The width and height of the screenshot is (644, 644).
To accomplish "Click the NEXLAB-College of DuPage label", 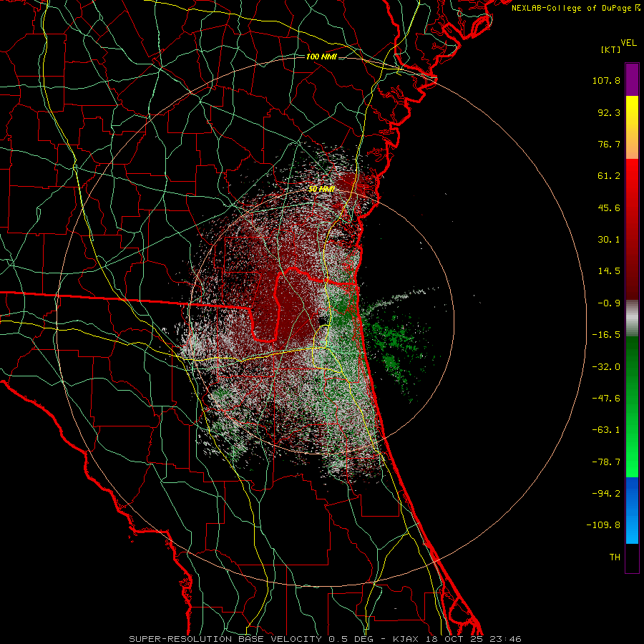I will click(x=571, y=8).
